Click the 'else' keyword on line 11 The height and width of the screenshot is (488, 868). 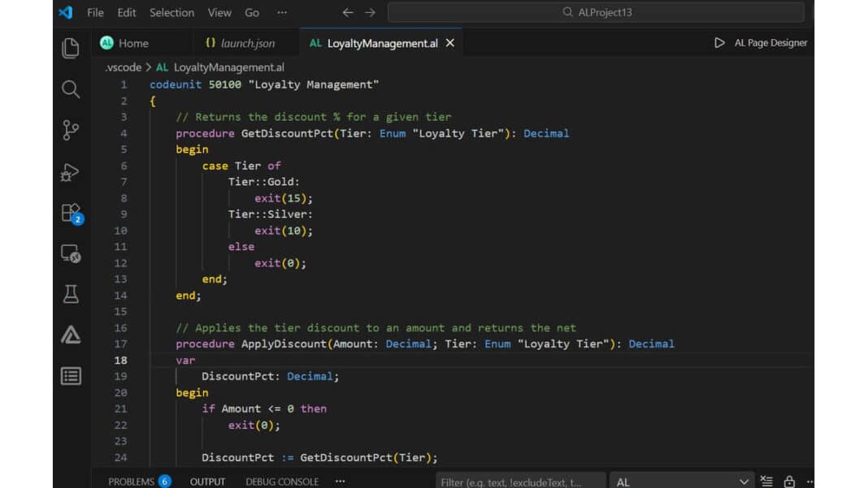[241, 247]
